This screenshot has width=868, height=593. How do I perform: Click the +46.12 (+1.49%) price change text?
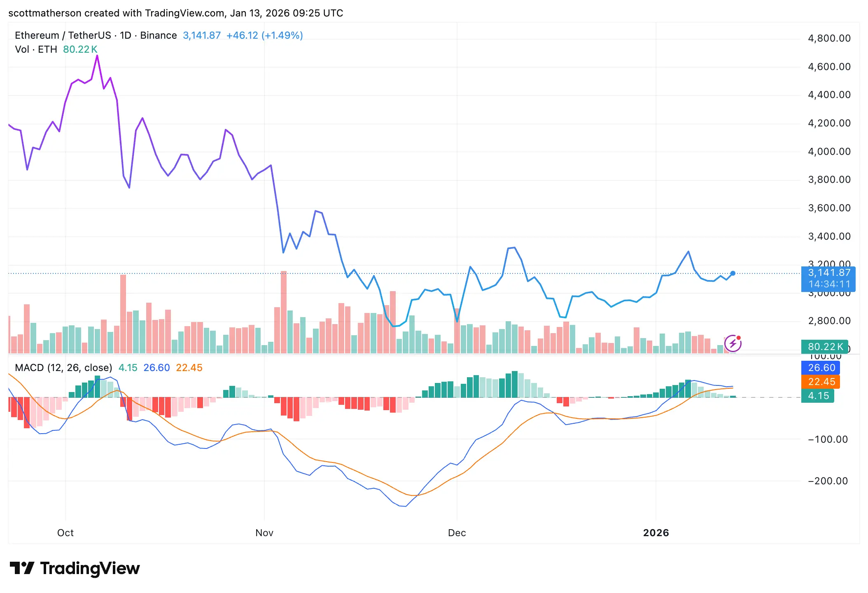tap(264, 35)
